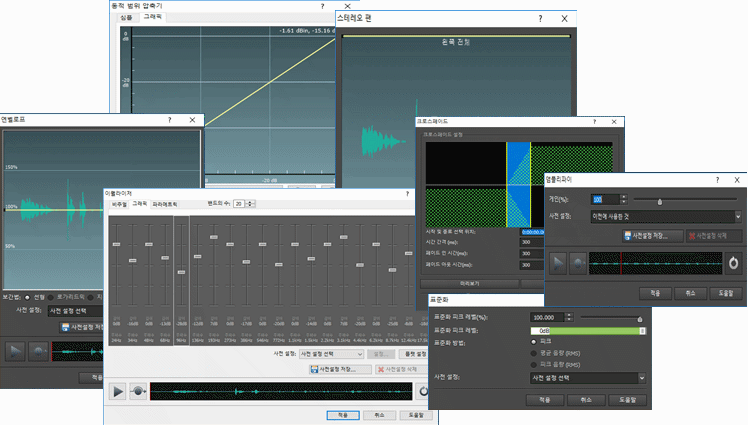Image resolution: width=748 pixels, height=425 pixels.
Task: Click the Equalizer save preset floppy icon
Action: click(x=314, y=369)
